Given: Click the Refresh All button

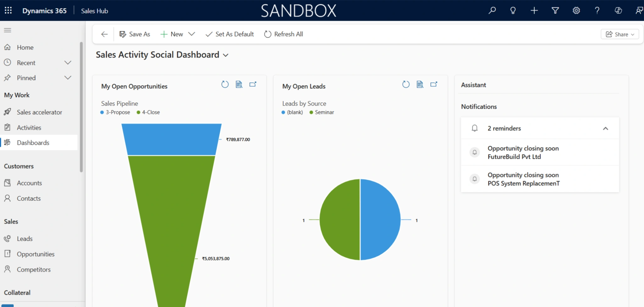Looking at the screenshot, I should (x=284, y=34).
